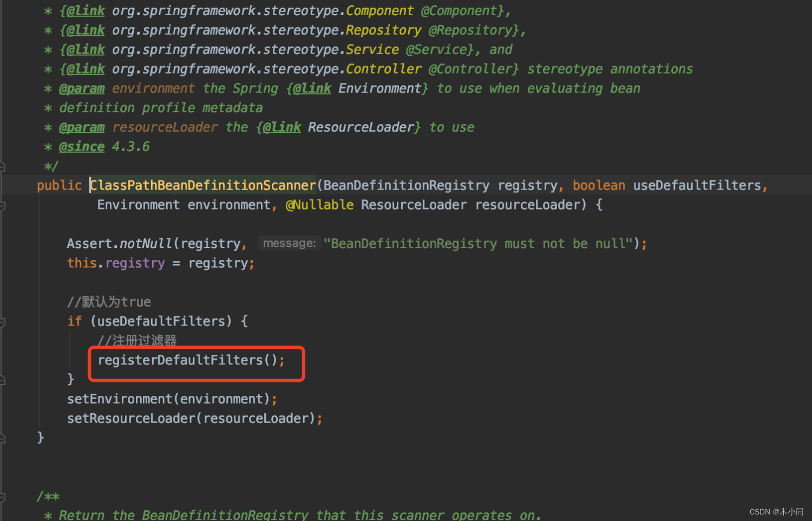
Task: Click 'Assert' in the Assert.notNull statement
Action: [x=89, y=244]
